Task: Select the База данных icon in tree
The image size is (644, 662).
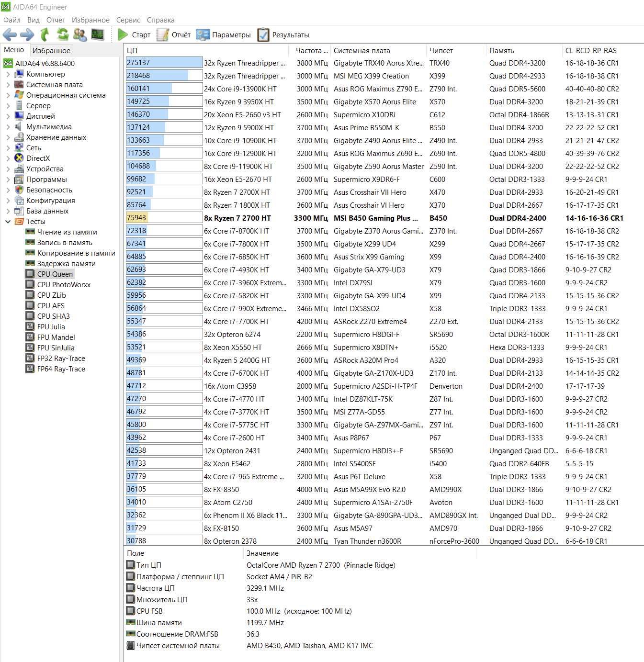Action: 19,211
